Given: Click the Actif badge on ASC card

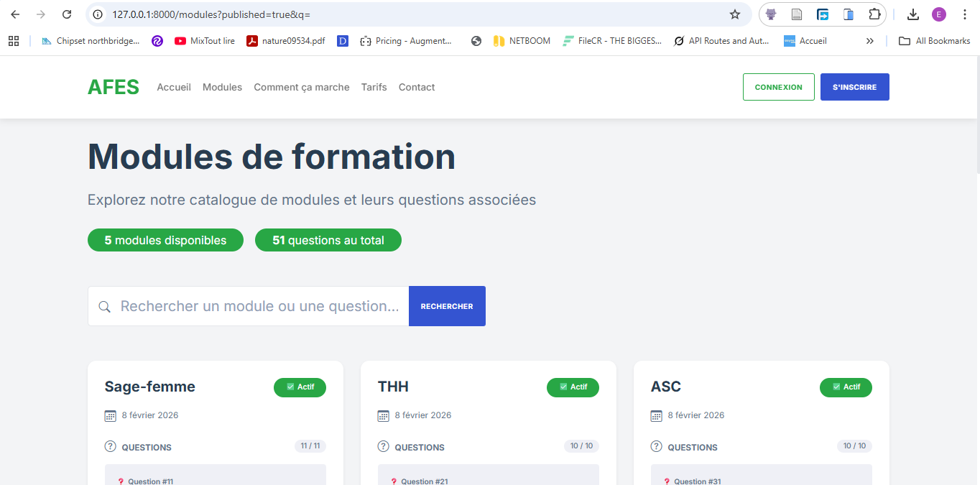Looking at the screenshot, I should [846, 387].
